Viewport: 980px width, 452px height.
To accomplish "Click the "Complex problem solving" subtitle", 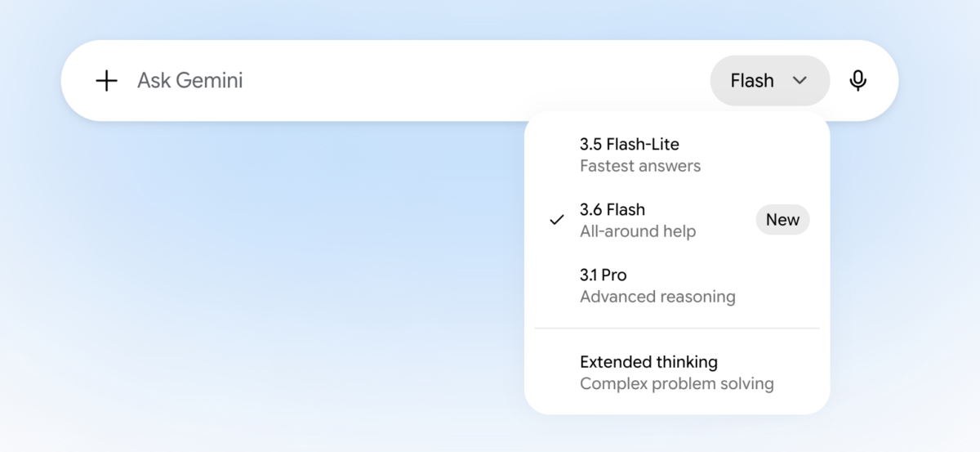I will tap(677, 384).
